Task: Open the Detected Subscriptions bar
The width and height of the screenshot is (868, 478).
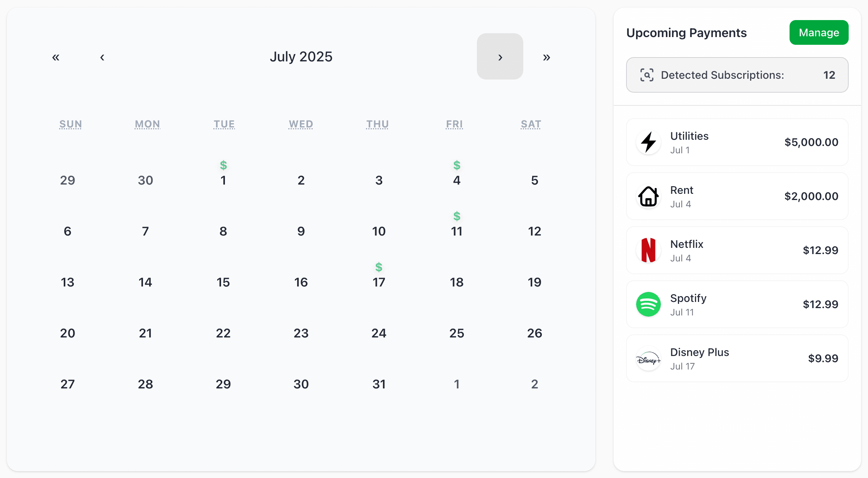Action: pos(737,75)
